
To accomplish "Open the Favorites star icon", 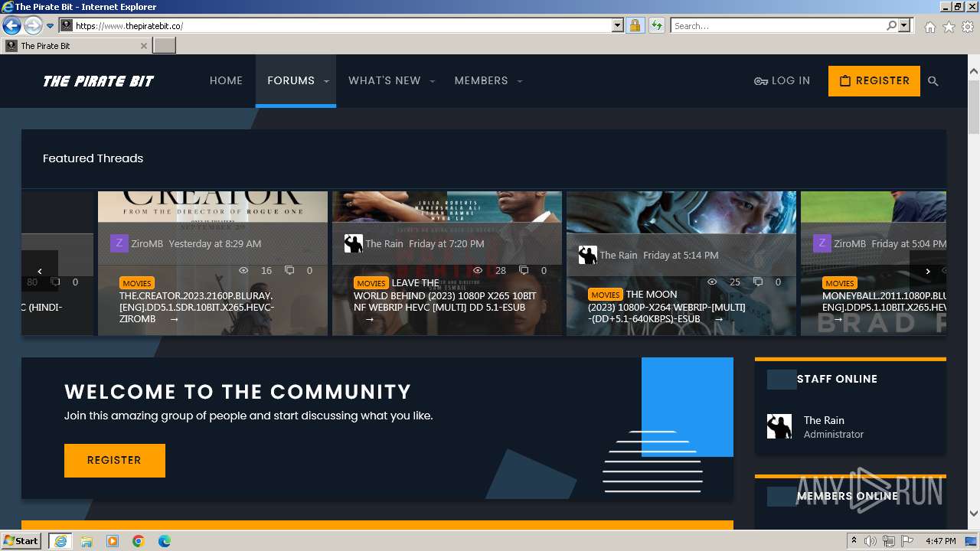I will tap(949, 27).
